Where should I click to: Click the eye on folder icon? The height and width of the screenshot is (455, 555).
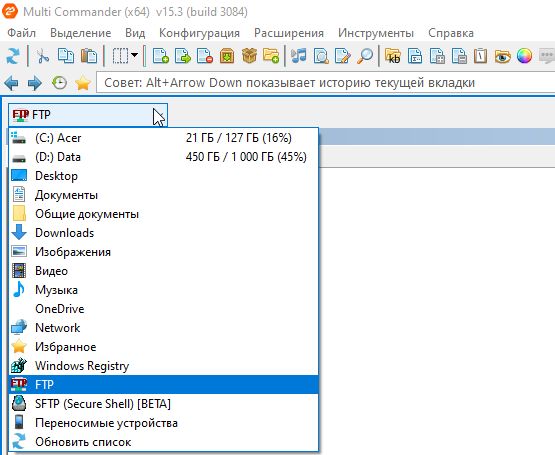pos(502,56)
